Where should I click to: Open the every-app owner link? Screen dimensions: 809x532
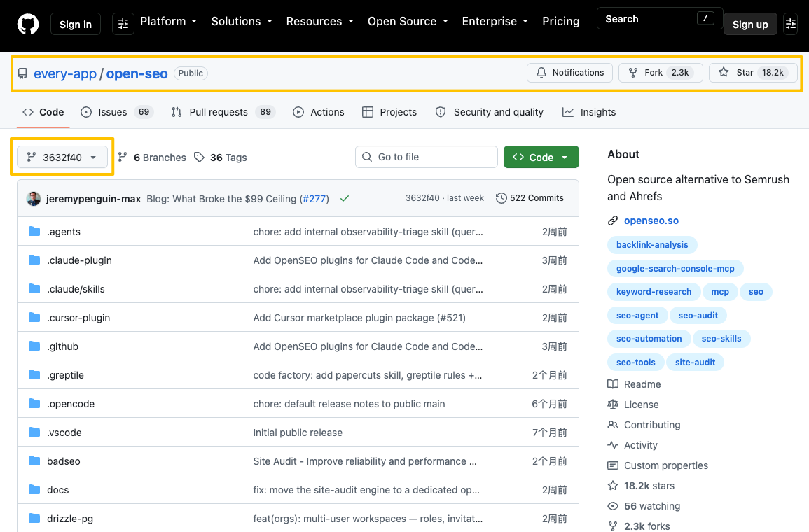pyautogui.click(x=65, y=73)
